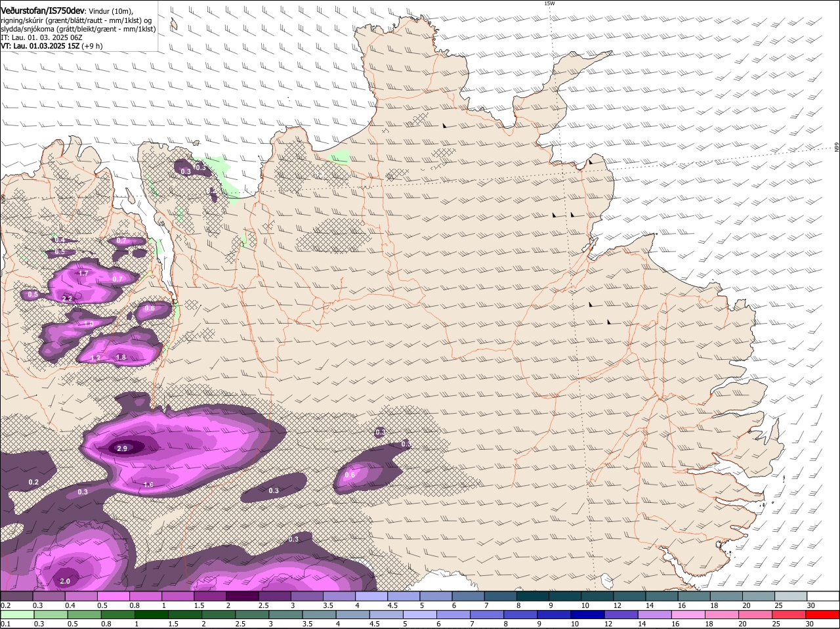This screenshot has width=840, height=629.
Task: Click the '1.8' precipitation value label
Action: point(121,357)
